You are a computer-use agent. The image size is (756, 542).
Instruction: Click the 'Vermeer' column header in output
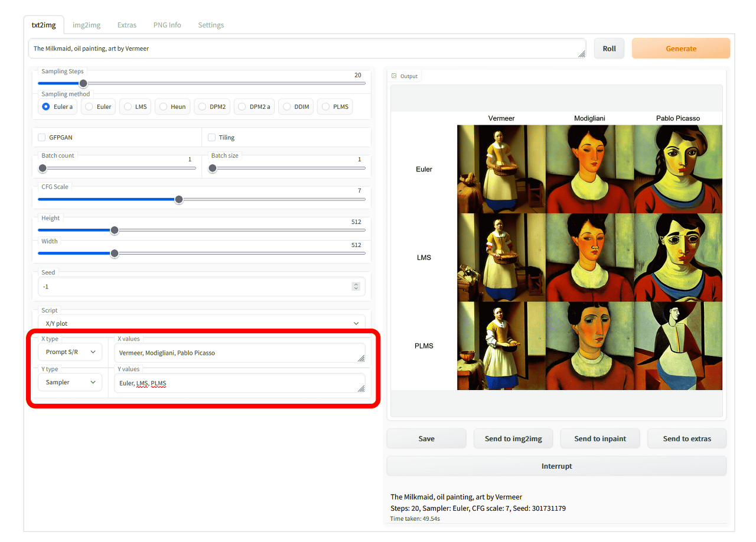[501, 118]
